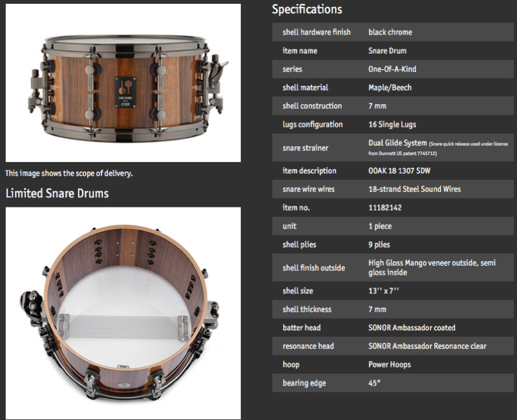
Task: Select the 'SONOR Ambassador coated' value
Action: pyautogui.click(x=412, y=328)
